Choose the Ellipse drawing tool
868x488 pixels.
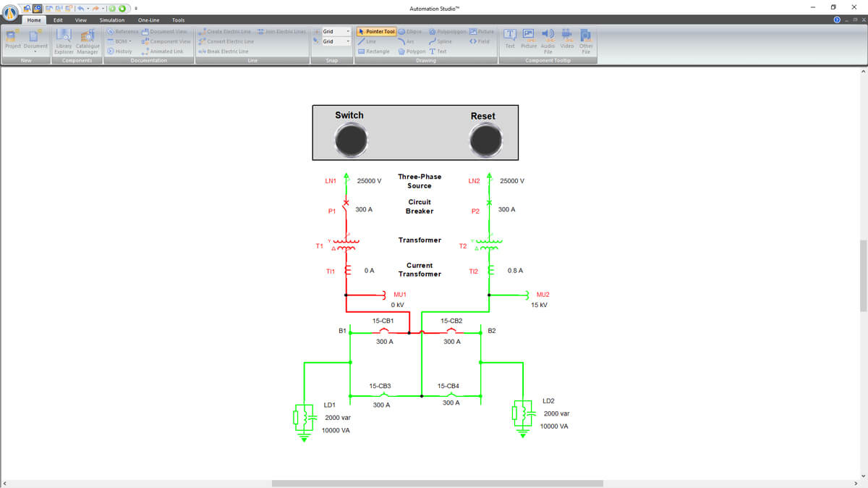point(409,32)
